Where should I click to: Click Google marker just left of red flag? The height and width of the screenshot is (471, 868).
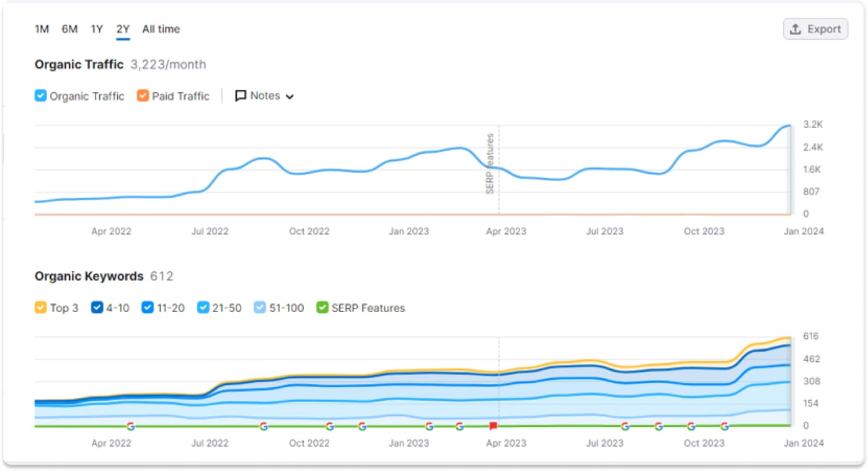click(x=459, y=426)
